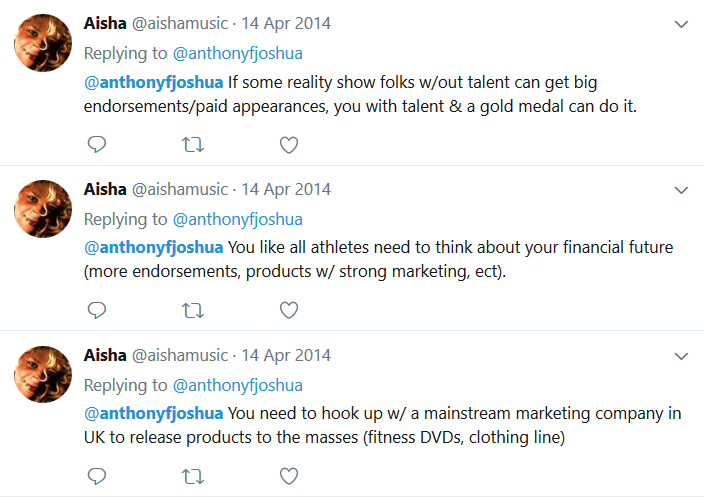This screenshot has height=497, width=704.
Task: Reply to the marketing company tweet
Action: [97, 475]
